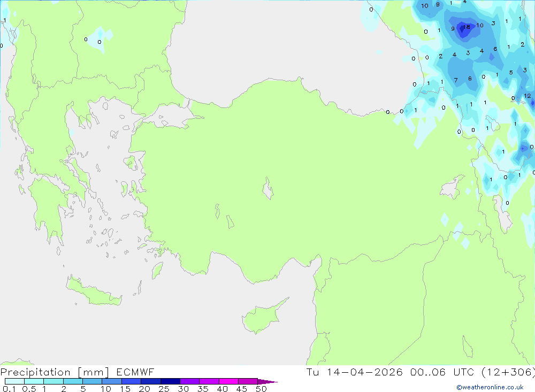Select the 25–30 mm dark navy legend swatch
This screenshot has height=392, width=535.
tap(170, 381)
